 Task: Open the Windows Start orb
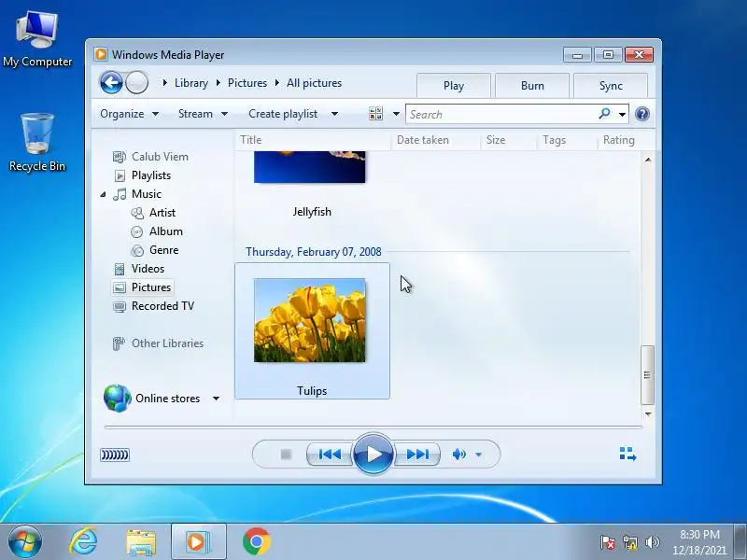(25, 542)
